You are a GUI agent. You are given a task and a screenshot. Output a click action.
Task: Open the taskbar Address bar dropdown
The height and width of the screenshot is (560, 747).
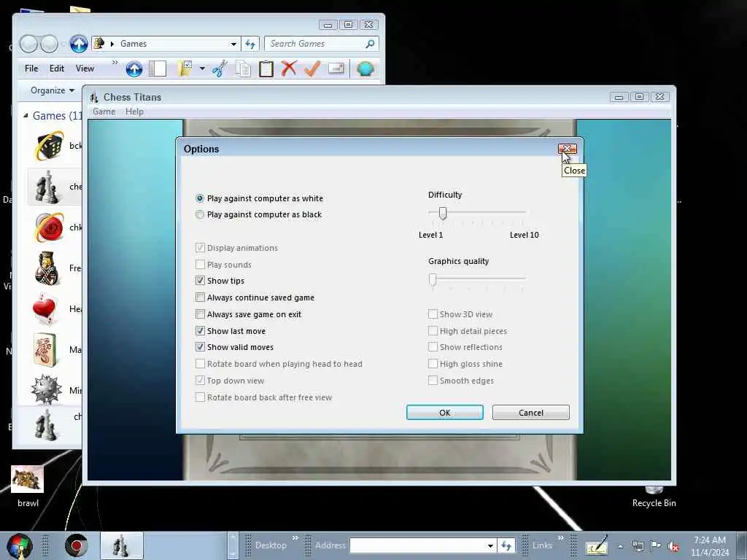pos(490,545)
